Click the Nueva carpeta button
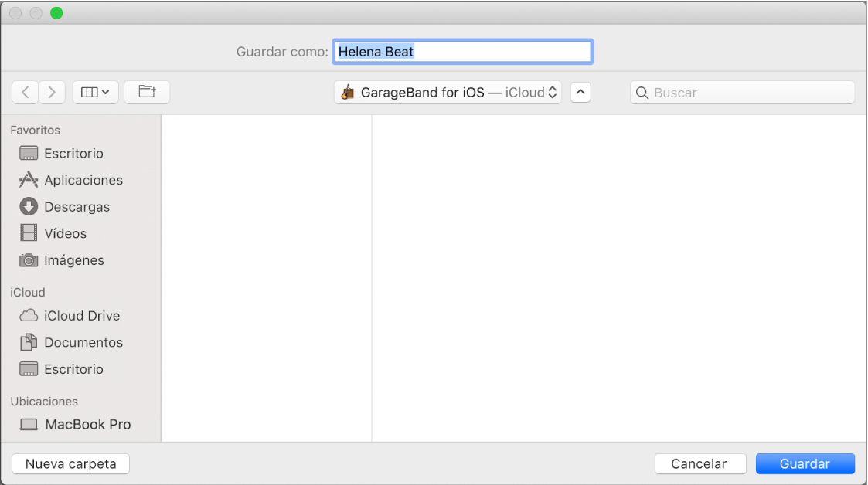 (x=71, y=464)
